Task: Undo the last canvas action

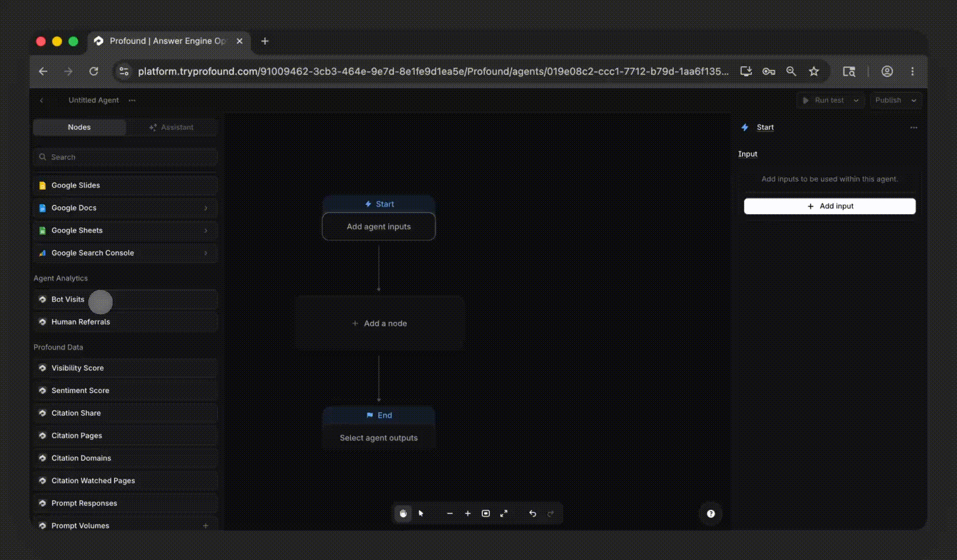Action: point(532,513)
